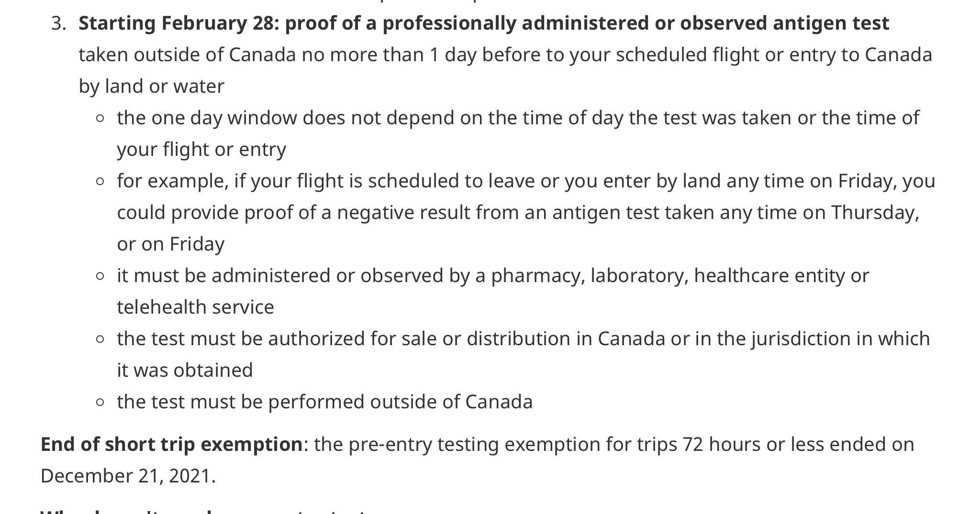Click the bullet before 'the test must be authorized'
The width and height of the screenshot is (980, 514).
100,339
